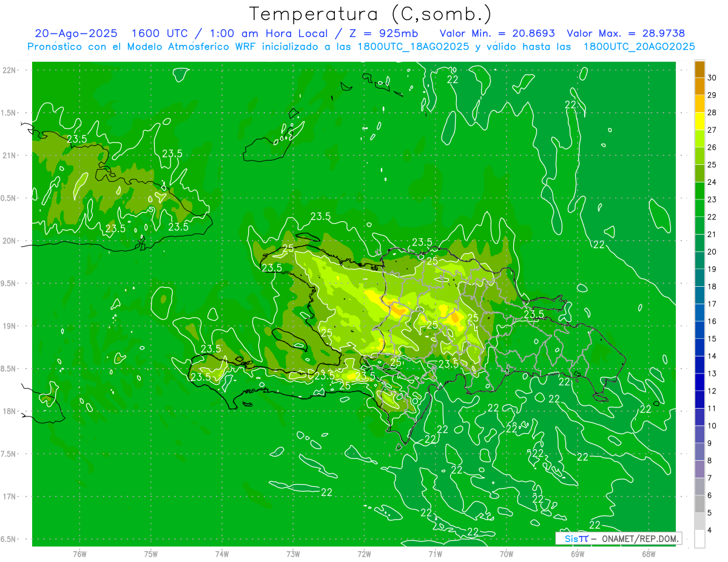This screenshot has height=562, width=728.
Task: Pick the legend color band between 8 and 9
Action: pyautogui.click(x=699, y=452)
